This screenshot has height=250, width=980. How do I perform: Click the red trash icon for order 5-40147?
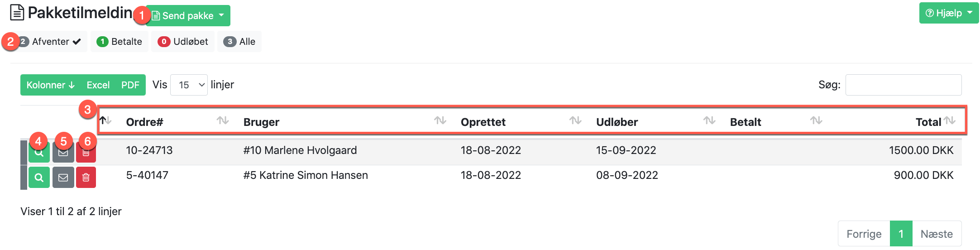86,178
